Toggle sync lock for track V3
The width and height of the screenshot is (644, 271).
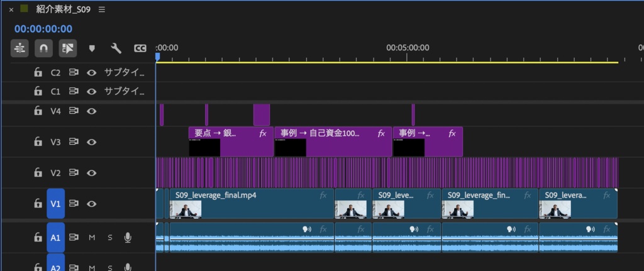(x=74, y=141)
